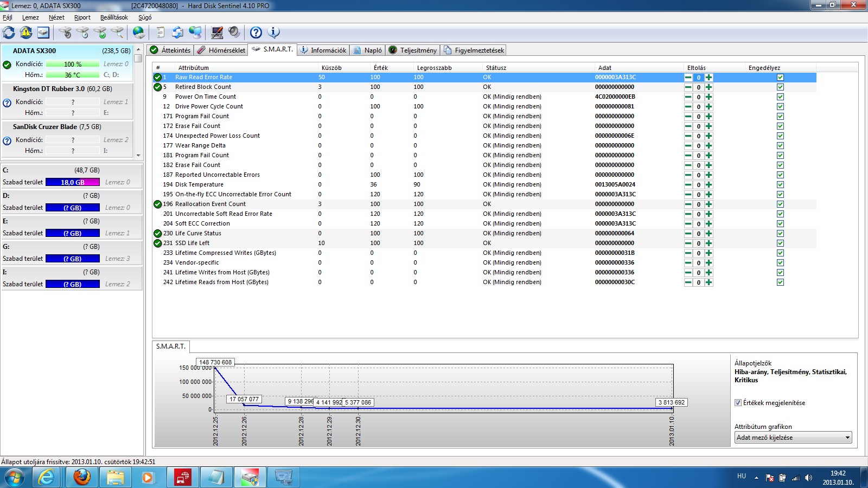Click the send mail arrows toolbar icon
This screenshot has height=488, width=868.
tap(178, 33)
